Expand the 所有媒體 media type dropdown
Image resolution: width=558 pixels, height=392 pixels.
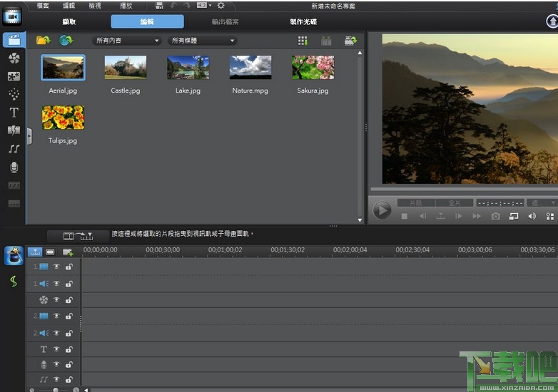pyautogui.click(x=203, y=41)
